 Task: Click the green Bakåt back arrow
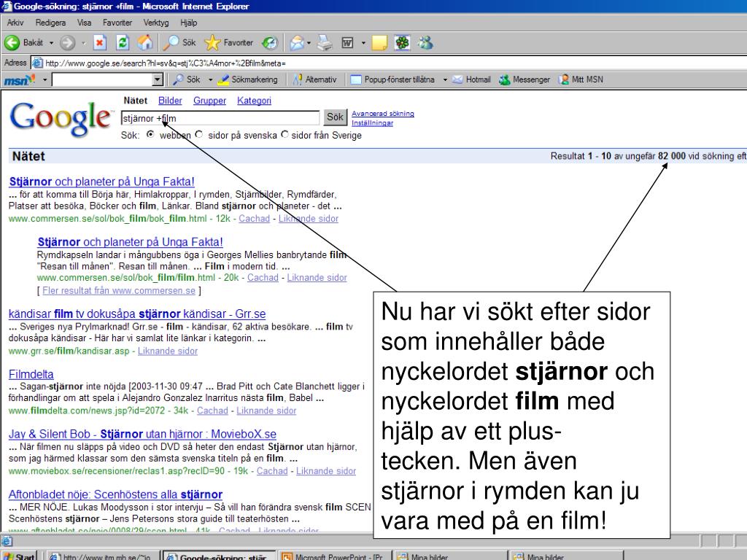point(12,43)
